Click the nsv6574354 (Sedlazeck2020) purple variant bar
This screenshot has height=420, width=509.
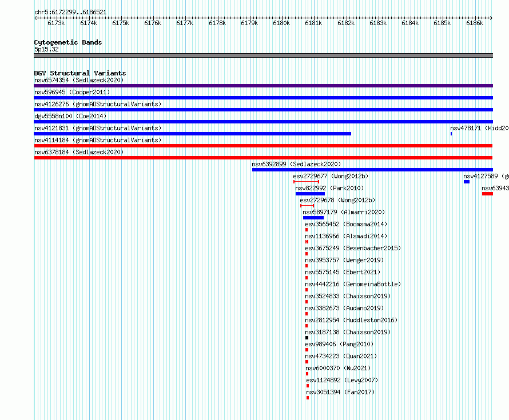(x=263, y=86)
